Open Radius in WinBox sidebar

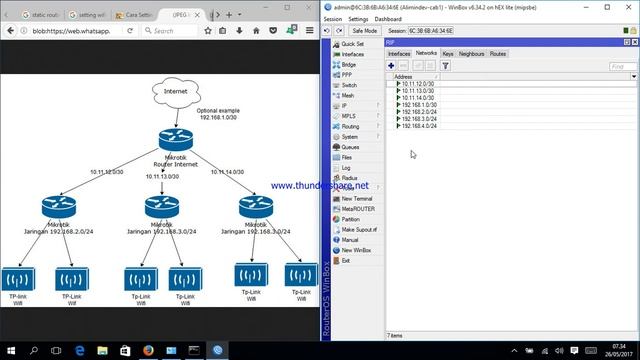coord(349,178)
